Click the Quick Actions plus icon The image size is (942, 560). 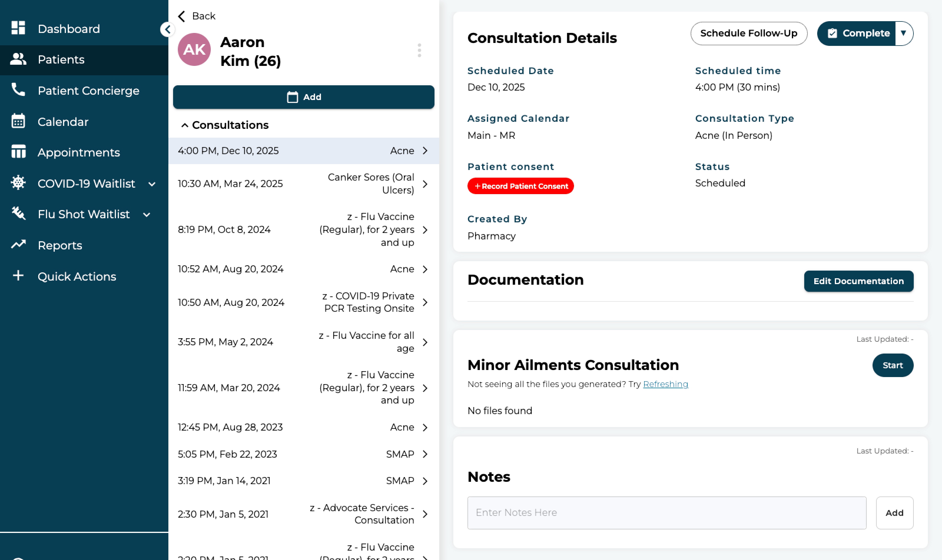[x=18, y=276]
